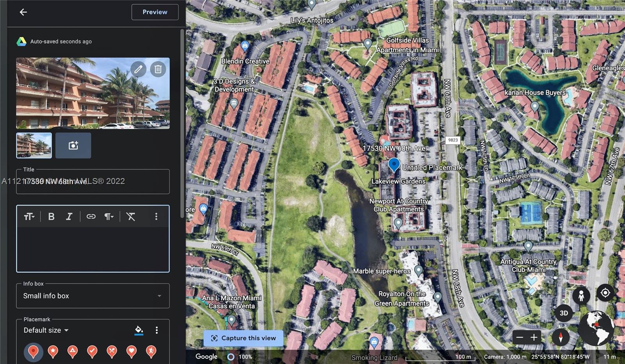Open the Preview button
625x364 pixels.
155,12
